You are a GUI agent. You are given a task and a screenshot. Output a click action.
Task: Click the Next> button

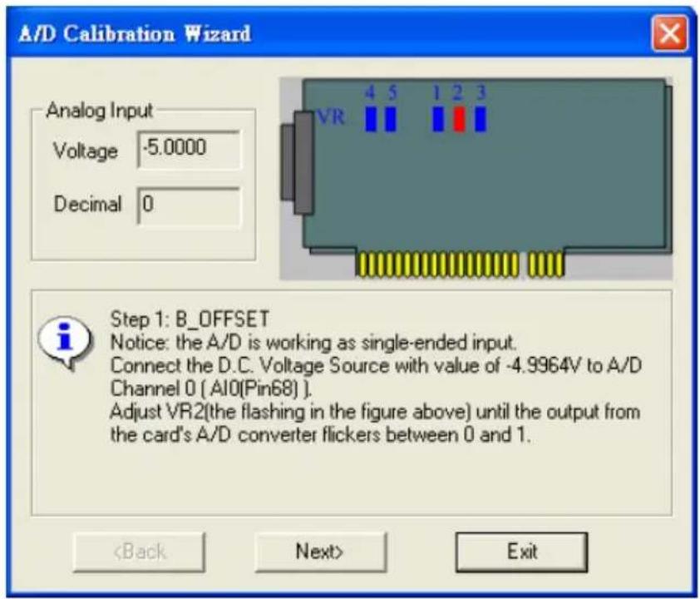pyautogui.click(x=320, y=552)
